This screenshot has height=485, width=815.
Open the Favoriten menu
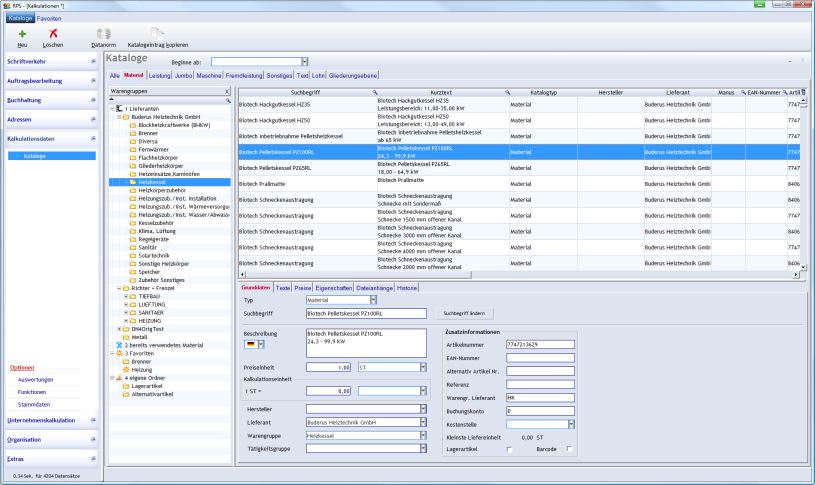pos(49,18)
